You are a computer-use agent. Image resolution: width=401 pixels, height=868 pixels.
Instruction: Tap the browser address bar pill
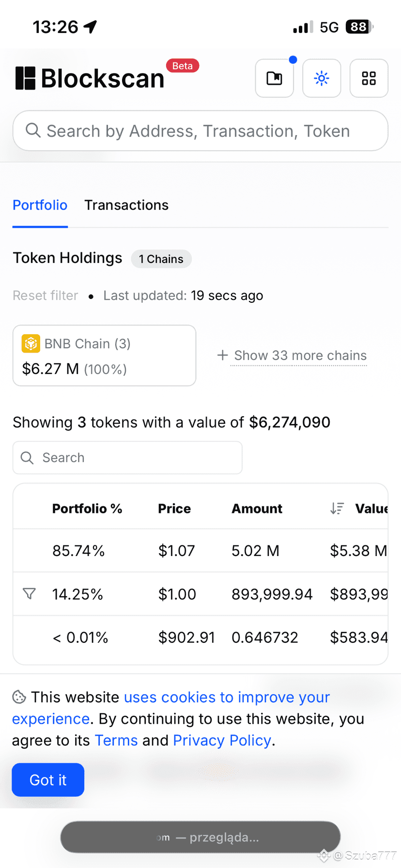(200, 837)
